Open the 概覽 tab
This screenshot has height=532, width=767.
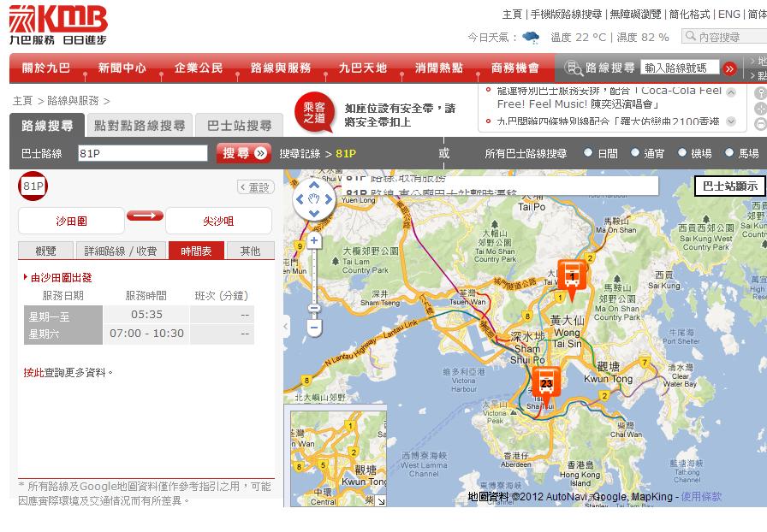tap(45, 251)
